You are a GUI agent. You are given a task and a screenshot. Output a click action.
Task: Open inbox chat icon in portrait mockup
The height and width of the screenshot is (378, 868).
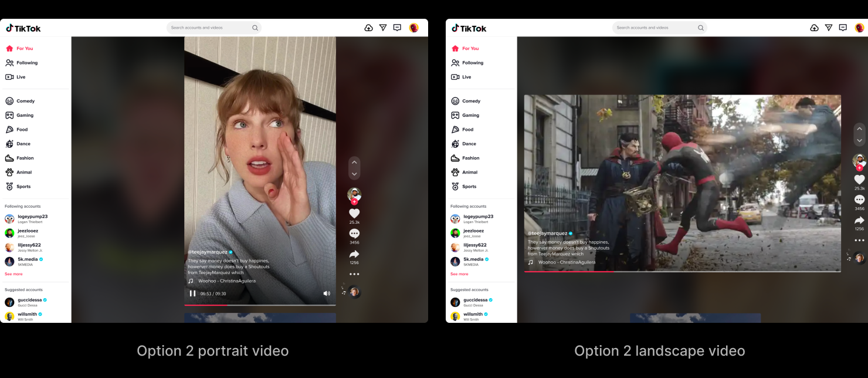tap(397, 28)
